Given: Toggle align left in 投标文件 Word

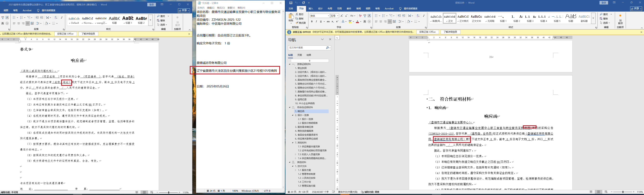Looking at the screenshot, I should [376, 22].
